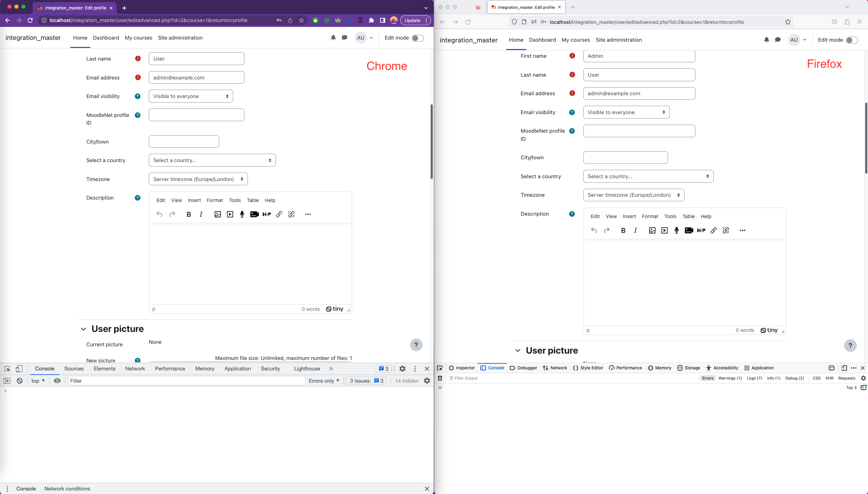Screen dimensions: 868x494
Task: Click floating question mark button in Firefox page
Action: click(850, 346)
